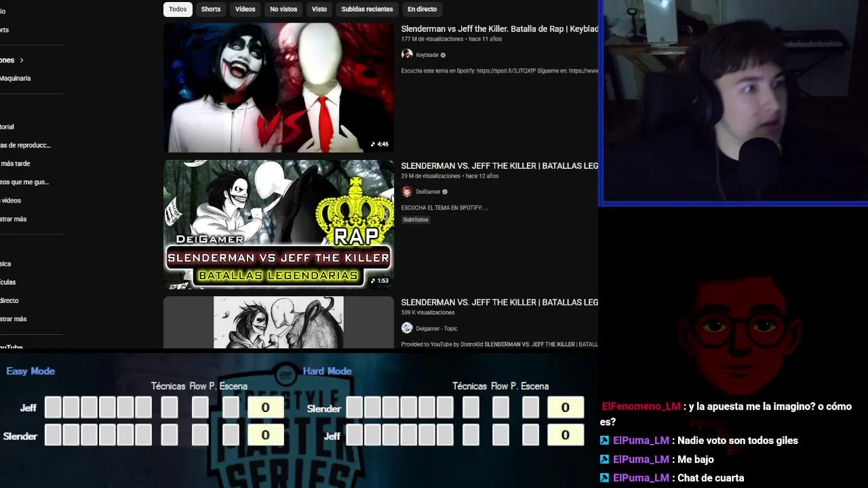Click Hard Mode Jeff Técnicas score box

pos(471,435)
